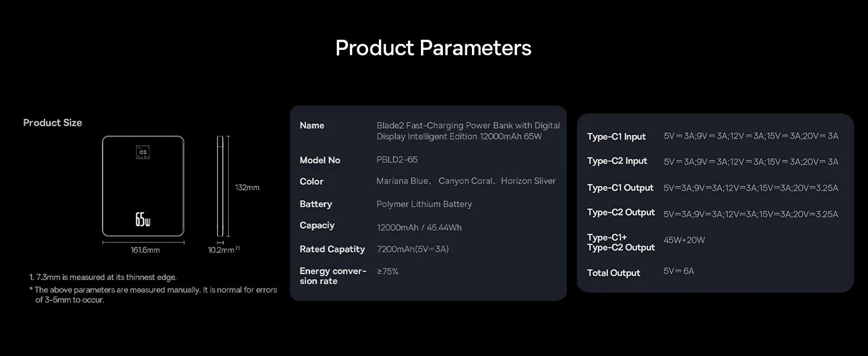Select the Model No value PBLD2-65
Screen dimensions: 868x356
pos(397,160)
